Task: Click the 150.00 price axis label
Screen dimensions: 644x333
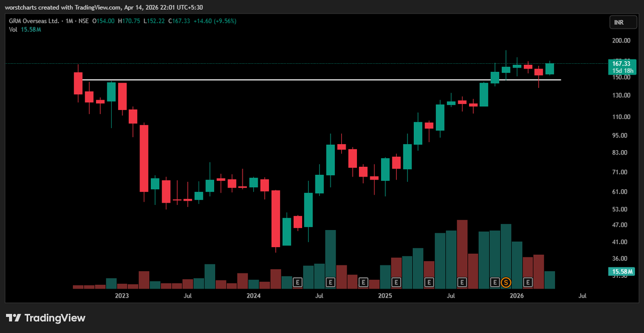Action: coord(621,77)
